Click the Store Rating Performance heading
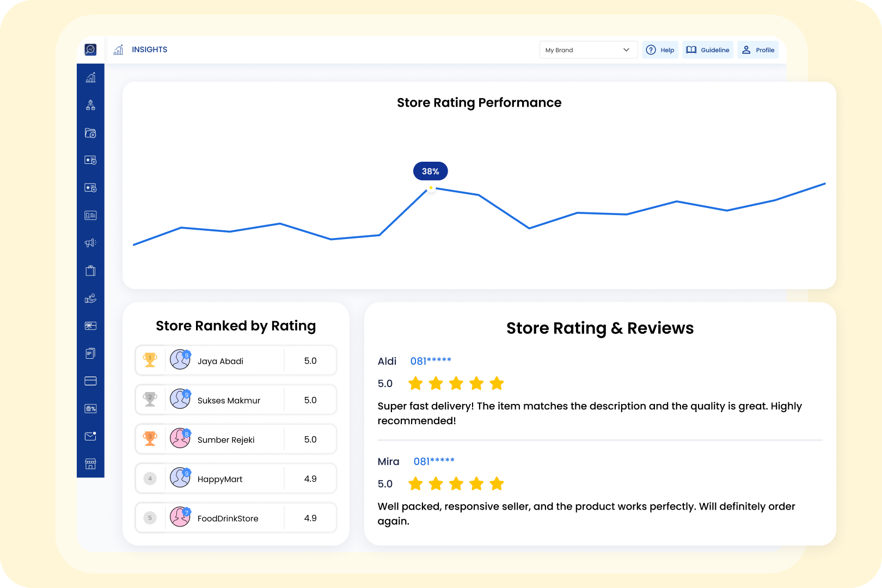 point(479,102)
